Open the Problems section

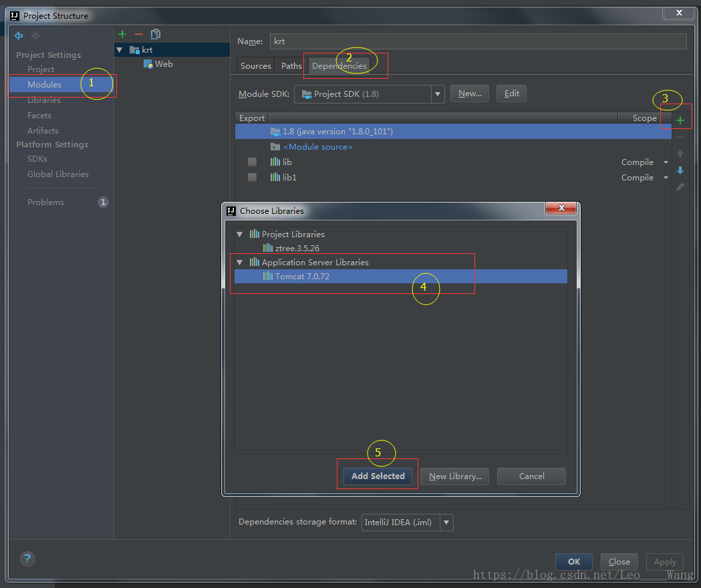pyautogui.click(x=45, y=202)
